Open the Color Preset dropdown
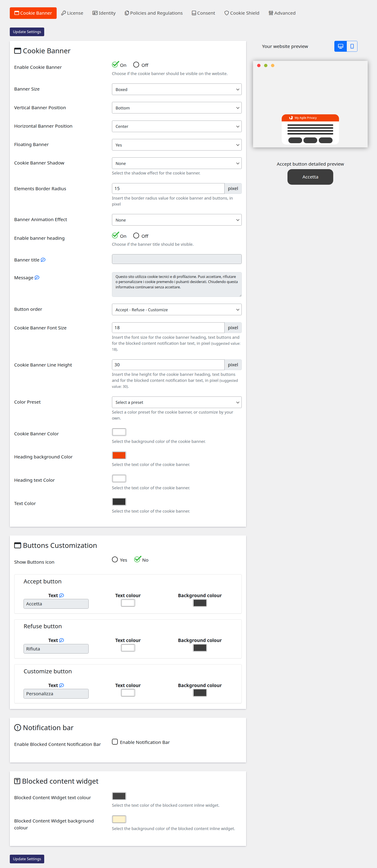 click(176, 402)
